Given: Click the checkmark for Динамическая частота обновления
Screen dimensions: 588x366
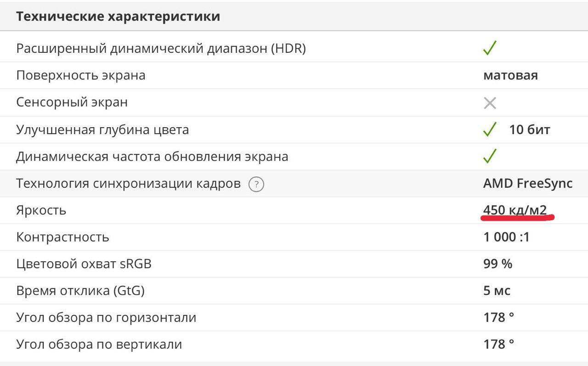Looking at the screenshot, I should [490, 156].
